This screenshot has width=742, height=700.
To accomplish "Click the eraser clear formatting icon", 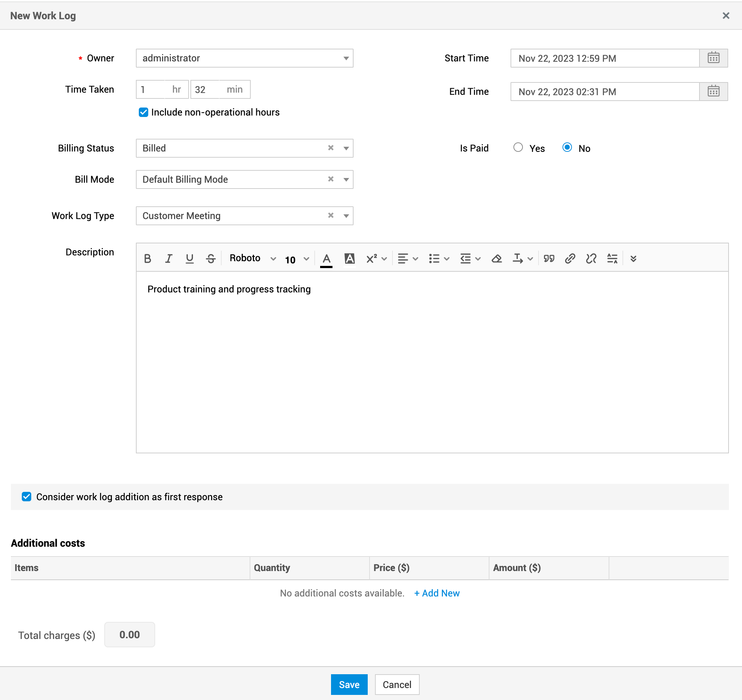I will tap(496, 259).
